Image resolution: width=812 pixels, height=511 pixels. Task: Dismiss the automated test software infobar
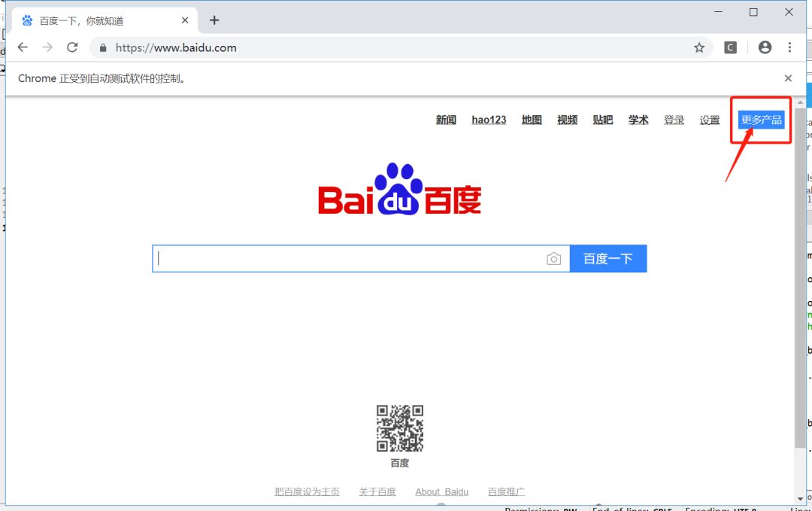[x=788, y=78]
